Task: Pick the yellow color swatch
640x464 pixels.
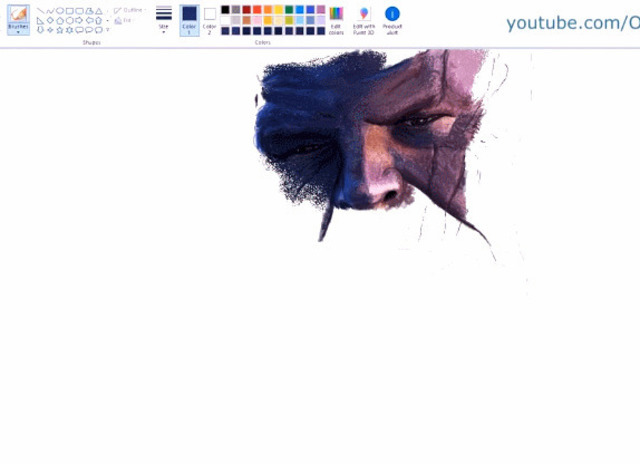Action: (x=279, y=9)
